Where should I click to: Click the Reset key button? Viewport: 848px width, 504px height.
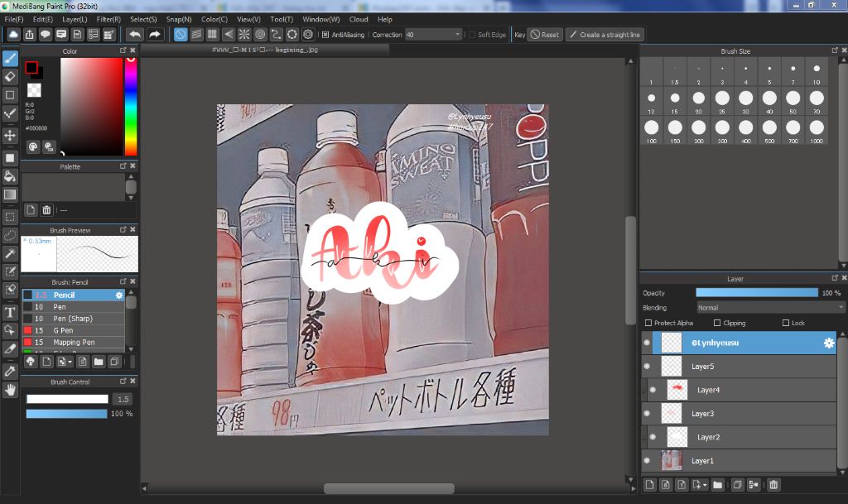(545, 35)
